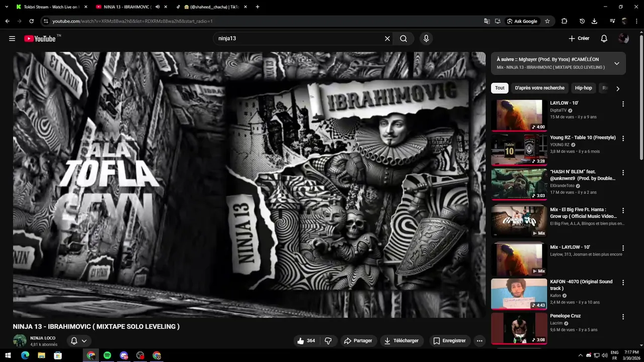Click the Télécharger download button
This screenshot has width=644, height=362.
(x=401, y=341)
